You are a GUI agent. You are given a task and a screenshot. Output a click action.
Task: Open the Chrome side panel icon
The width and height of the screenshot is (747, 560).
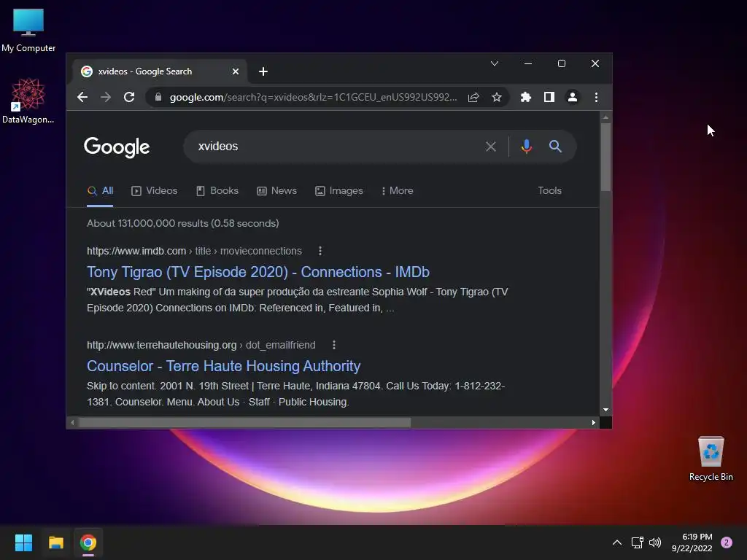(549, 97)
